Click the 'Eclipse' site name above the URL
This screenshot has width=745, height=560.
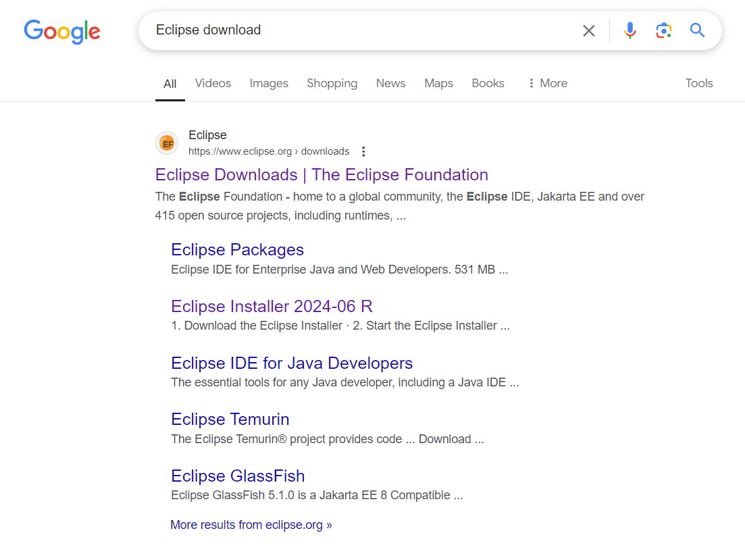pos(207,135)
